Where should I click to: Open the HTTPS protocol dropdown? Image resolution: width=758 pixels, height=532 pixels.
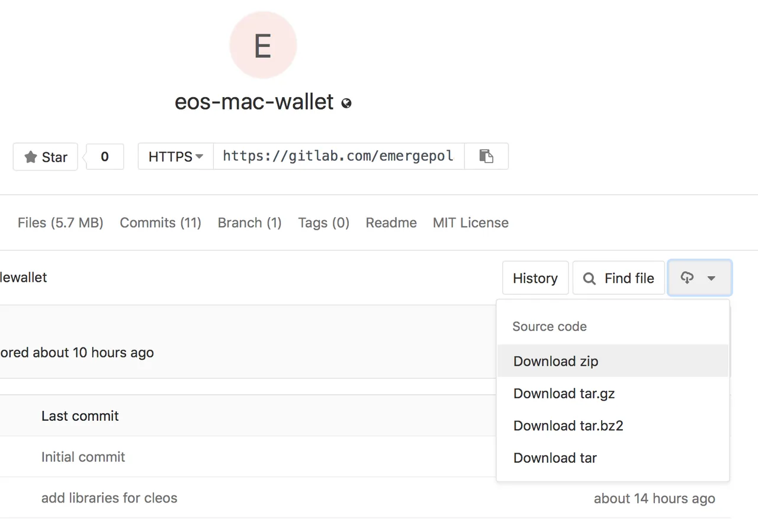[x=176, y=156]
